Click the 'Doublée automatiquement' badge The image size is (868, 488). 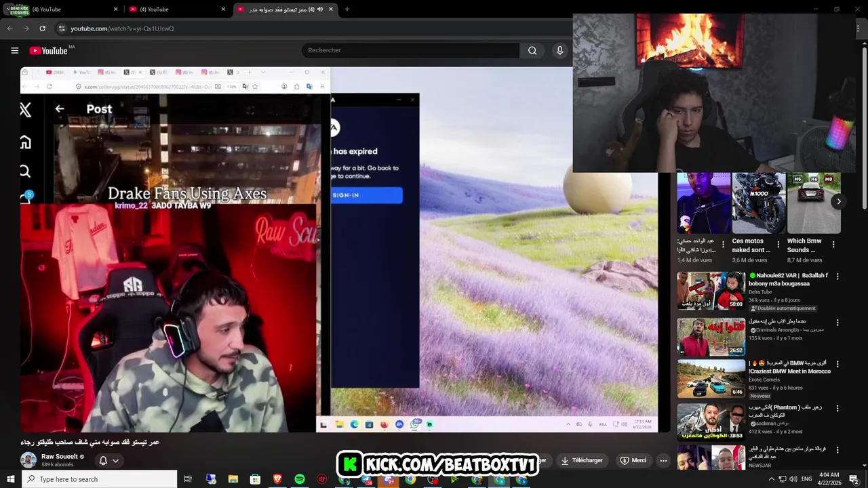point(783,308)
